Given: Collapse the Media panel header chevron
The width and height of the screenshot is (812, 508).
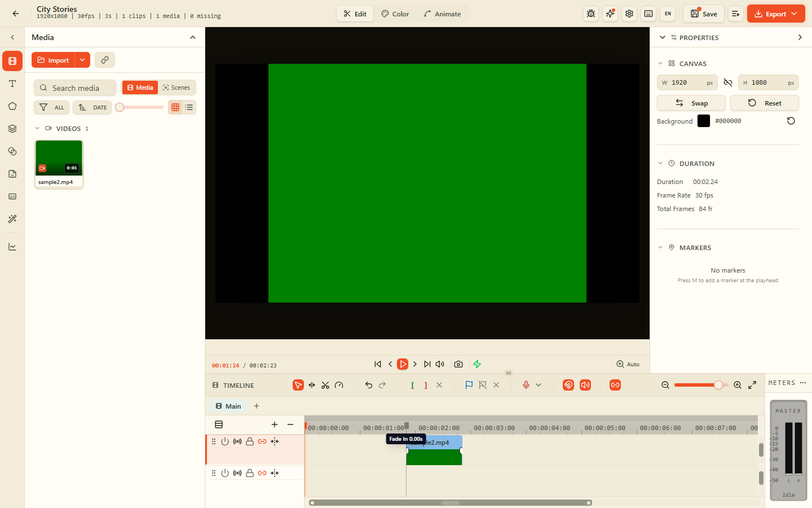Looking at the screenshot, I should [193, 37].
